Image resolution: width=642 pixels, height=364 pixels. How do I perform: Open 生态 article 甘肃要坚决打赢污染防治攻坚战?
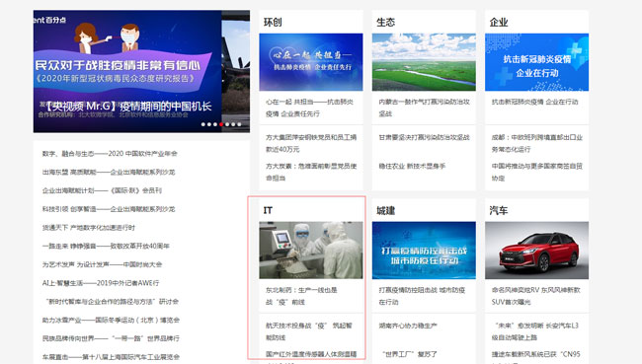pyautogui.click(x=424, y=137)
